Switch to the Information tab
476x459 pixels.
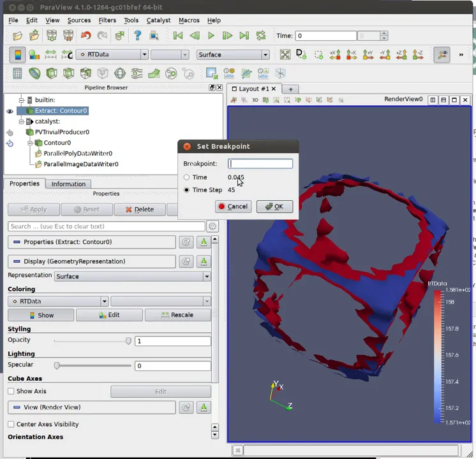pos(68,184)
